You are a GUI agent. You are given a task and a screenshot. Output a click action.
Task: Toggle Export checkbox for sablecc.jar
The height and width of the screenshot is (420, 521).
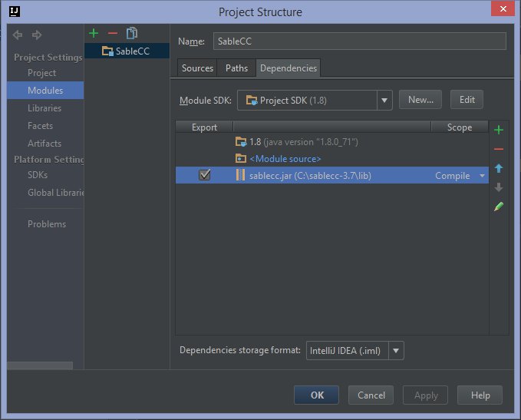point(204,175)
